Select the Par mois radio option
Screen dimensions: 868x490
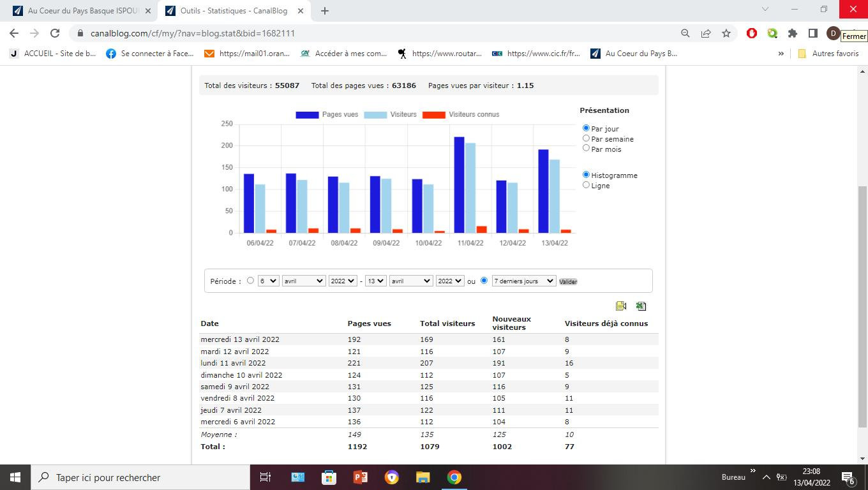586,148
